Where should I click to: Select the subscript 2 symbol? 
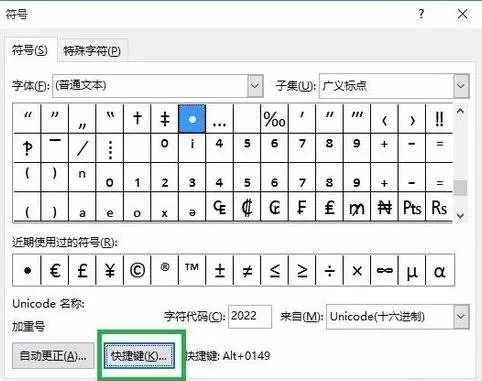[165, 177]
